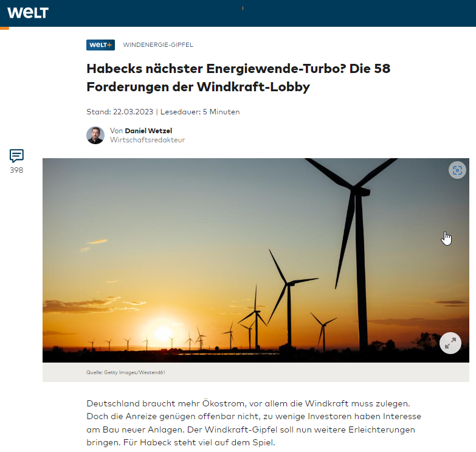The width and height of the screenshot is (476, 452).
Task: Open comments via the speech bubble icon
Action: (16, 156)
